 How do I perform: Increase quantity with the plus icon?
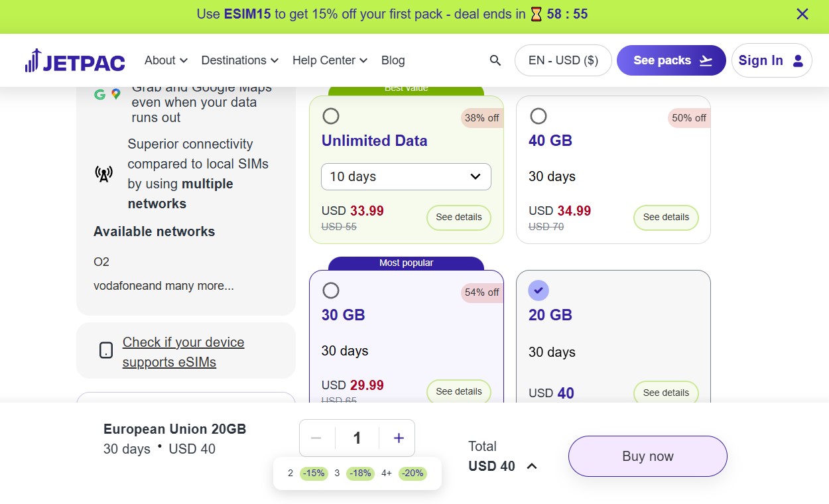point(399,438)
